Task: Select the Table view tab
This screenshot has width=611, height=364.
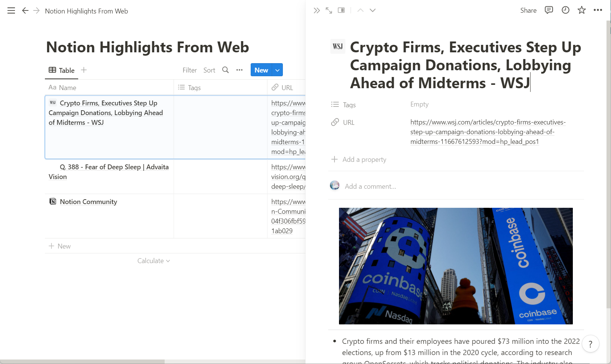Action: 62,70
